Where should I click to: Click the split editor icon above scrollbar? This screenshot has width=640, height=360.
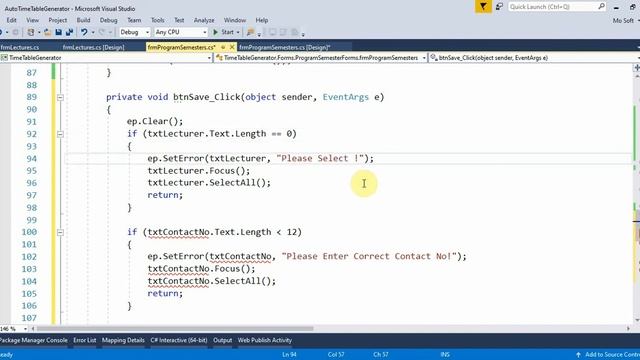click(x=637, y=68)
